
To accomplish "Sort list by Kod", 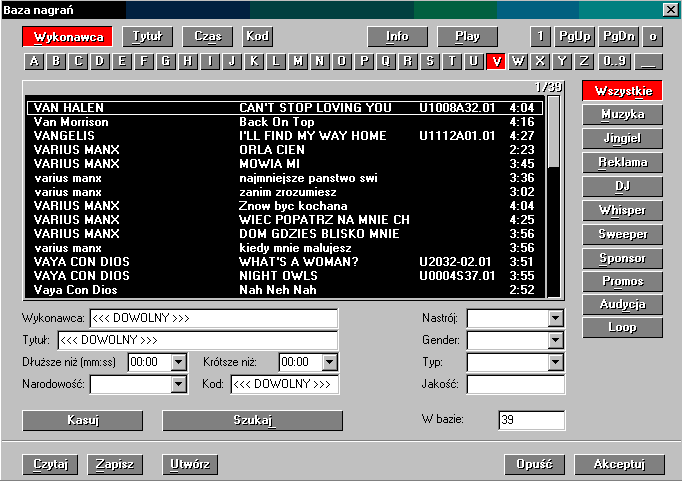I will (257, 37).
